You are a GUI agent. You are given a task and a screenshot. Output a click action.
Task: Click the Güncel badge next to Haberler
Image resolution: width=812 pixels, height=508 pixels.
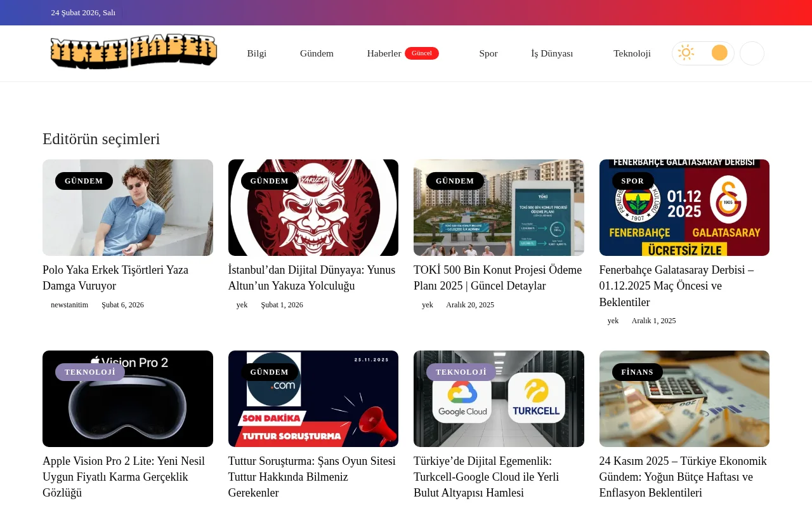(421, 53)
